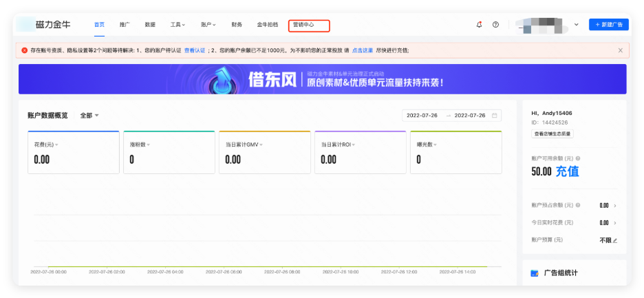Change the 当日累计ROI metric dropdown
The height and width of the screenshot is (298, 644).
point(353,145)
